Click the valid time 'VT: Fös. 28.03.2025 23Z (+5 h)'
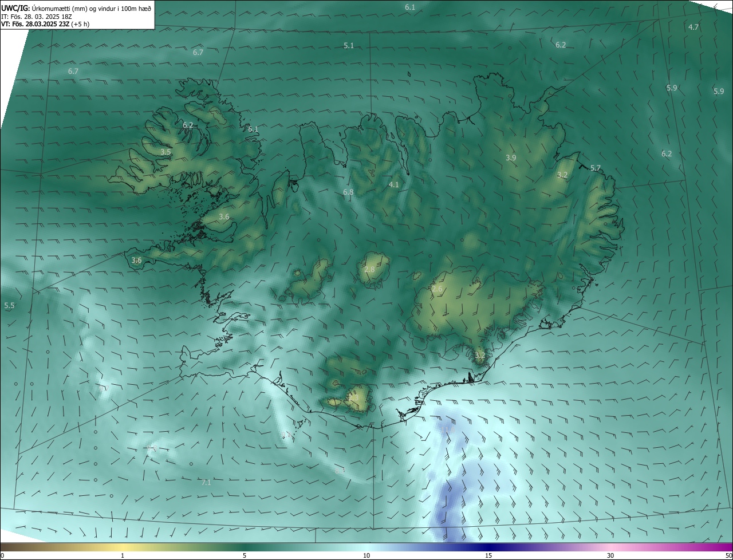 [45, 24]
